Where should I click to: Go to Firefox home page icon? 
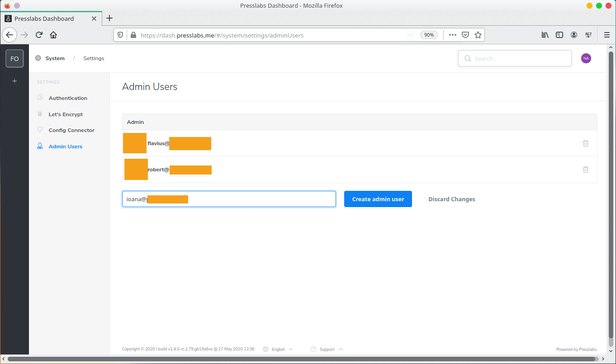click(53, 35)
